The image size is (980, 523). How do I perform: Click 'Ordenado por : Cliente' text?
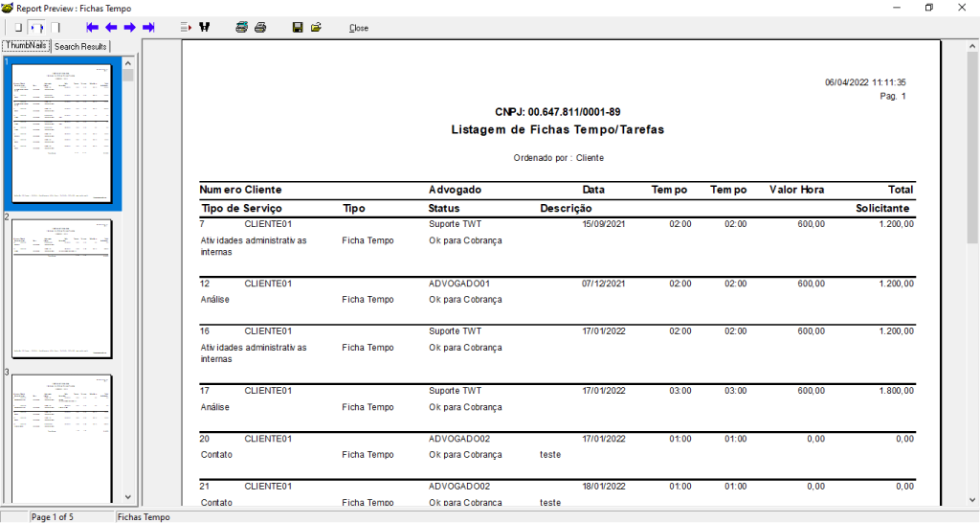558,158
